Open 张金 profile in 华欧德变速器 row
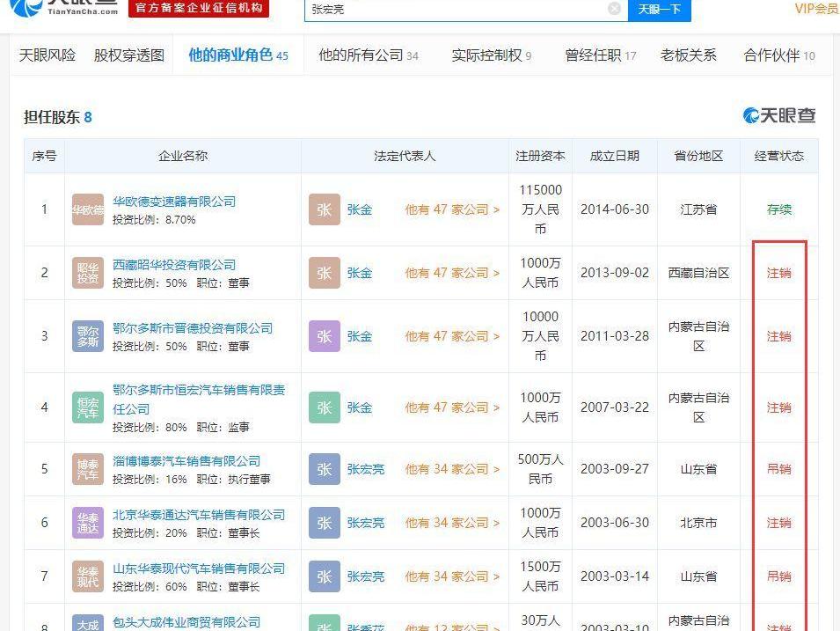This screenshot has width=840, height=631. (x=360, y=209)
